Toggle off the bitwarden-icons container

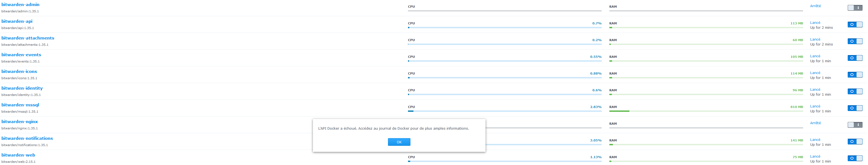point(855,75)
